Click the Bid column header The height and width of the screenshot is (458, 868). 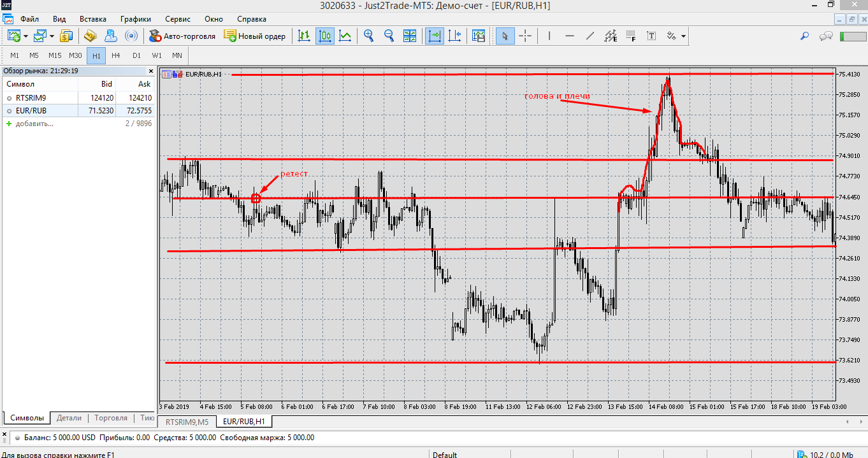click(97, 84)
